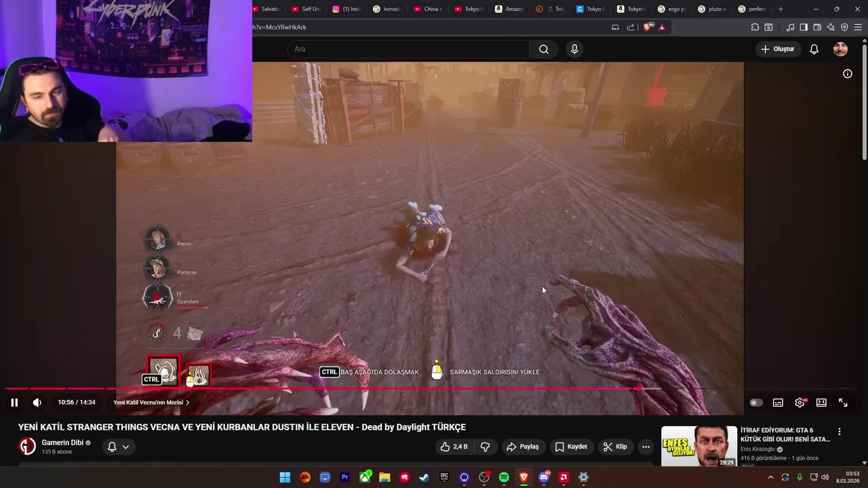
Task: Switch to the perfect Google tab
Action: [753, 9]
